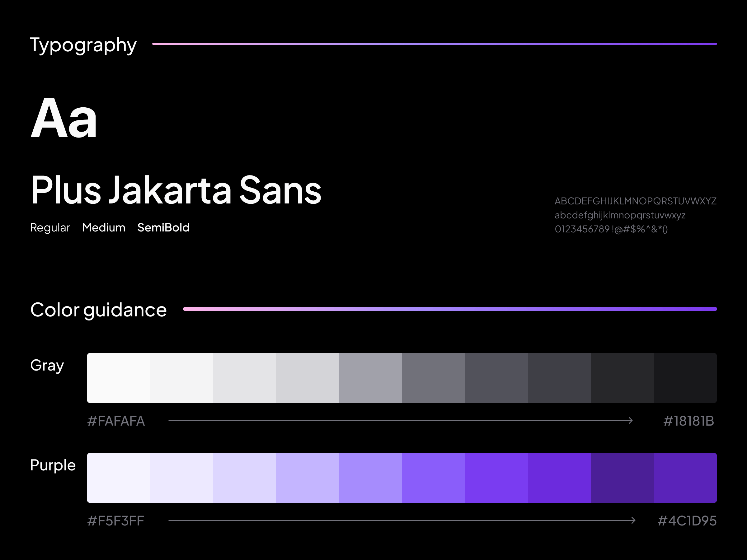Pick the vivid violet sixth purple swatch

pyautogui.click(x=433, y=478)
